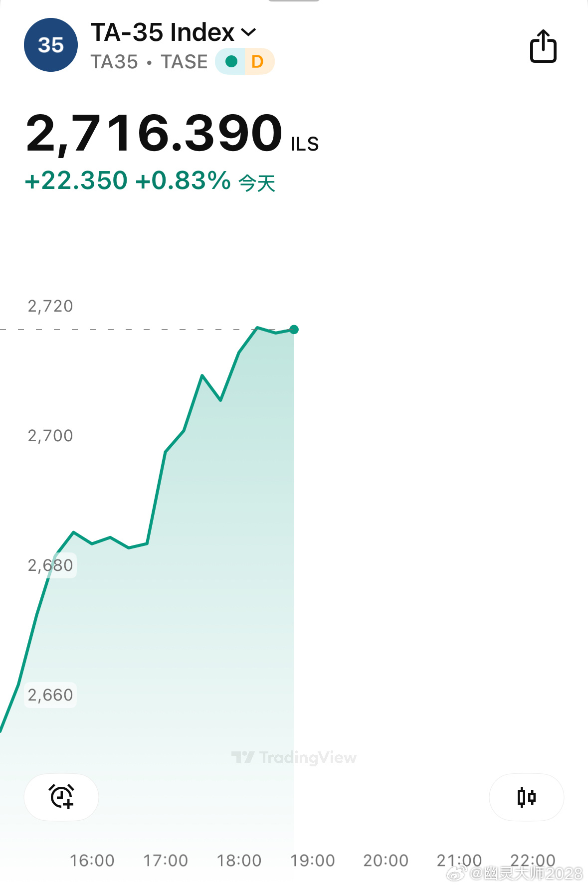Tap the chevron next to TA-35 Index
Image resolution: width=588 pixels, height=887 pixels.
click(248, 33)
